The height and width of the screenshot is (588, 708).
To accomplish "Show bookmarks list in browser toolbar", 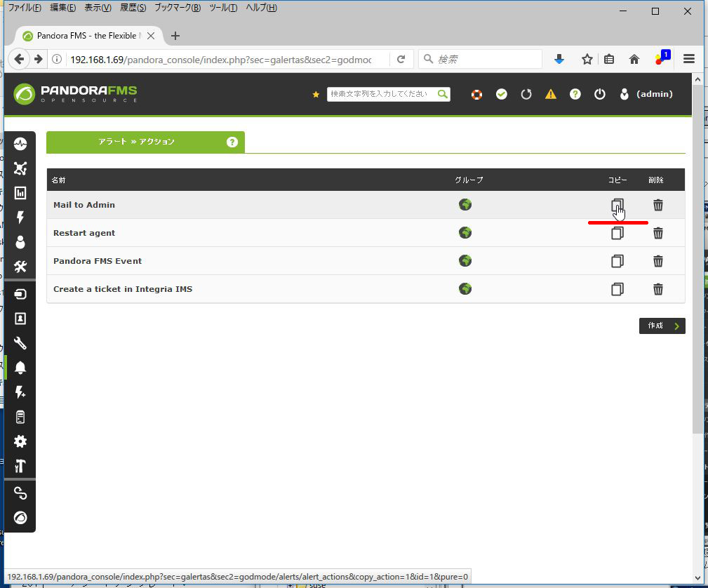I will [608, 59].
